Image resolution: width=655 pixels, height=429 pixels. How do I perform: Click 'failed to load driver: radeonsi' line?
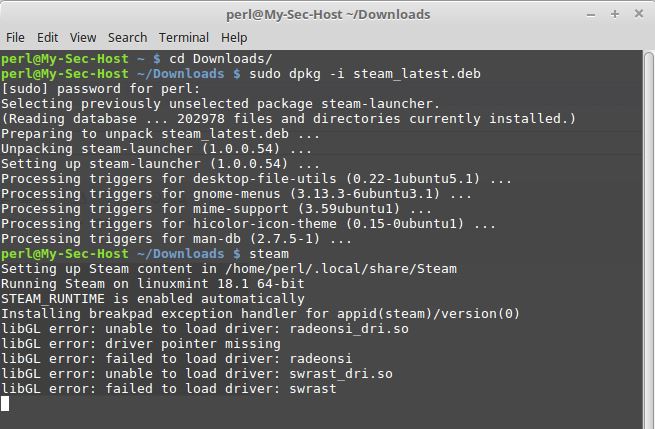point(177,359)
